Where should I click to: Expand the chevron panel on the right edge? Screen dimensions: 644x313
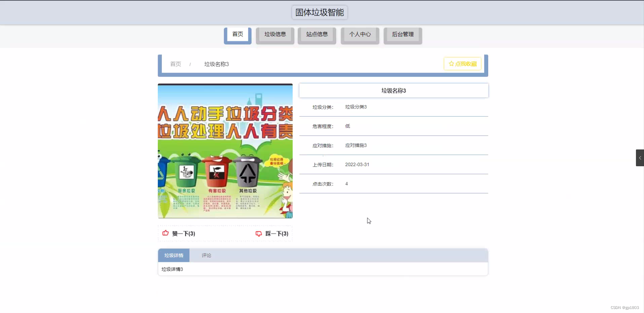click(640, 158)
